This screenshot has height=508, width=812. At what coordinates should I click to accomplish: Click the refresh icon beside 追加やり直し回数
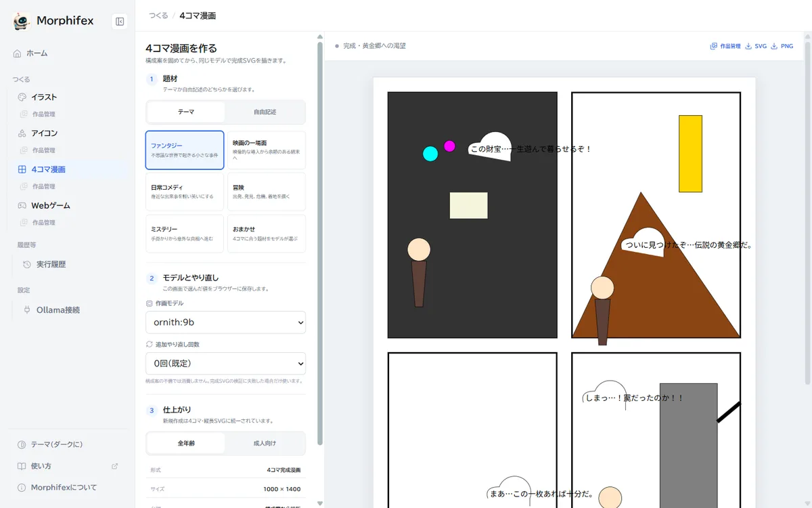coord(150,344)
